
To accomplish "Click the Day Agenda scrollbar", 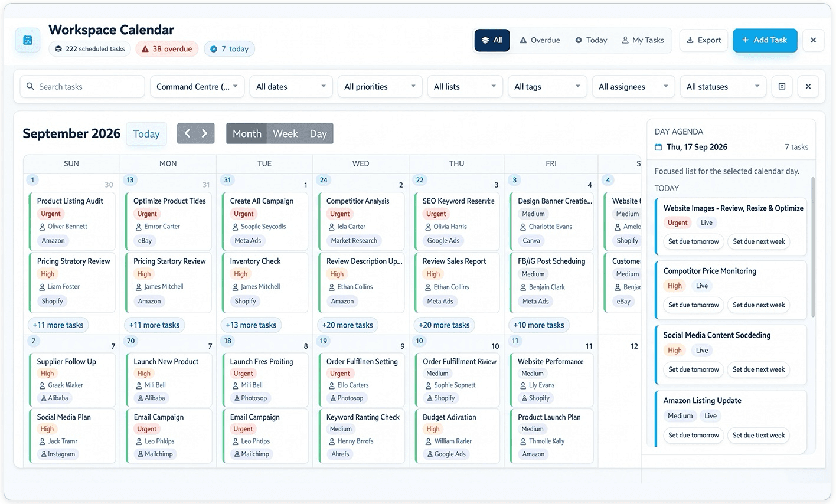I will [813, 248].
